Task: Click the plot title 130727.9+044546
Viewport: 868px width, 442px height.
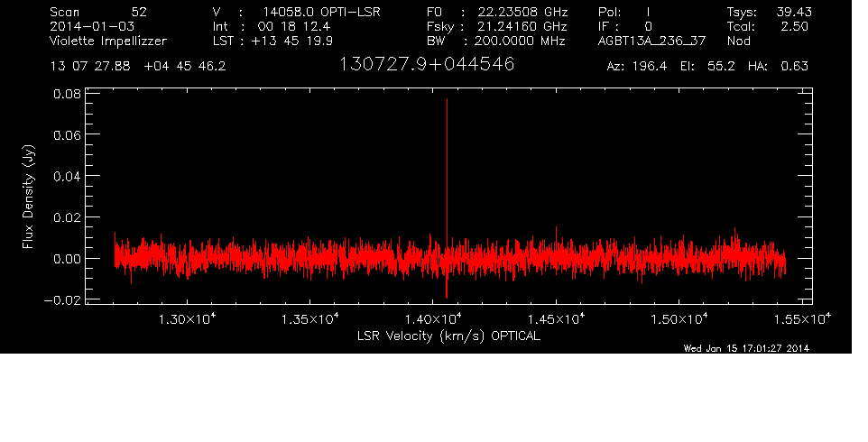Action: [426, 64]
